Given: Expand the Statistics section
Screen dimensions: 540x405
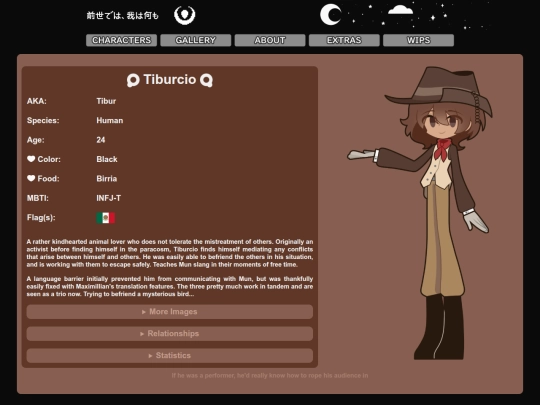Looking at the screenshot, I should coord(170,355).
